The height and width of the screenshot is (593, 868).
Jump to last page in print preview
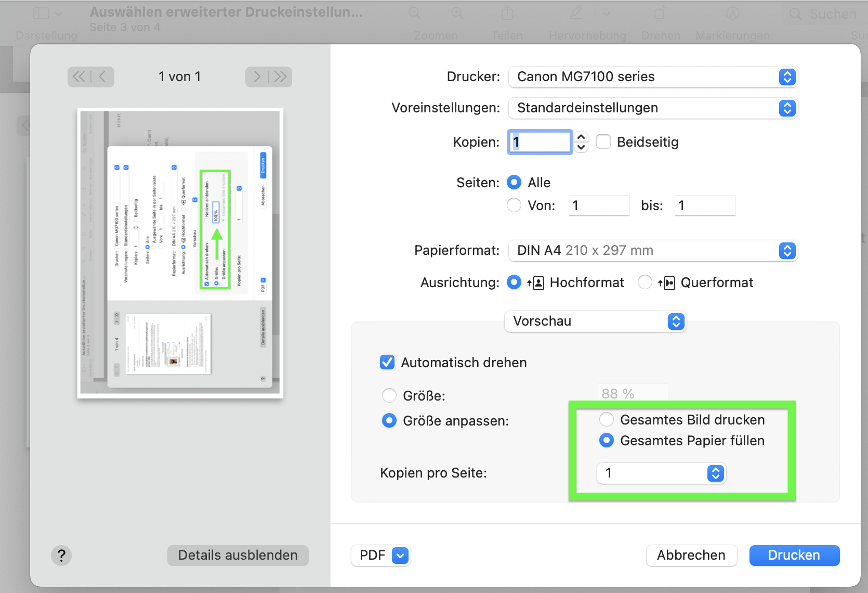pos(281,77)
